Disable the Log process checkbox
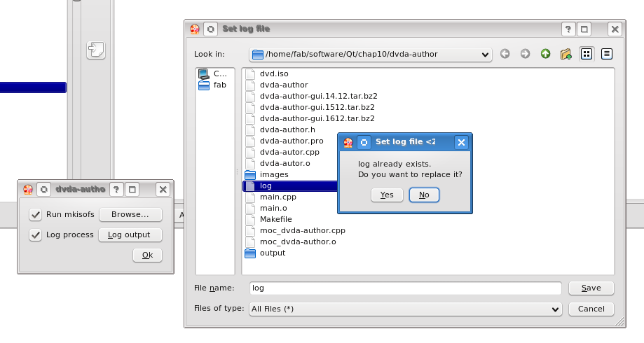The image size is (644, 343). 36,234
